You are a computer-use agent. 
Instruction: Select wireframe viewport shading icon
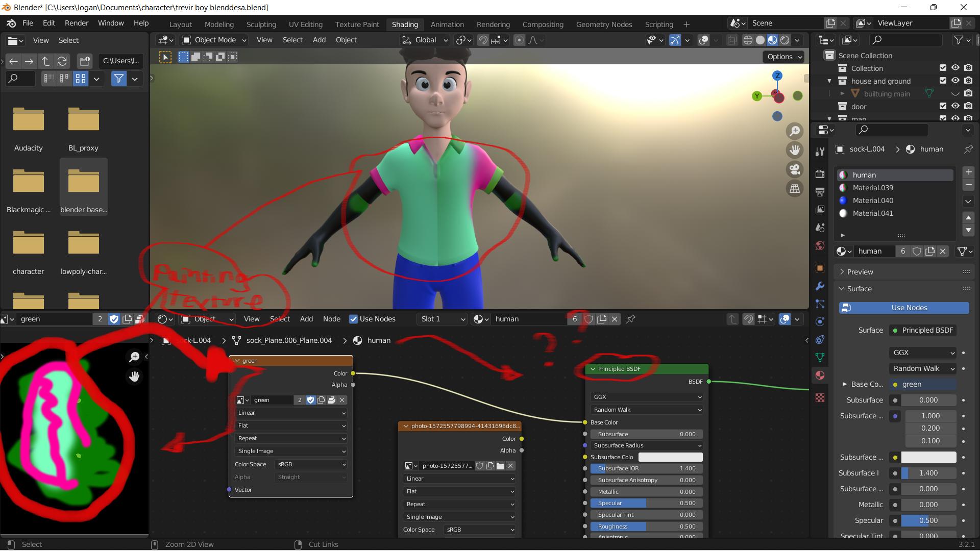(x=748, y=40)
